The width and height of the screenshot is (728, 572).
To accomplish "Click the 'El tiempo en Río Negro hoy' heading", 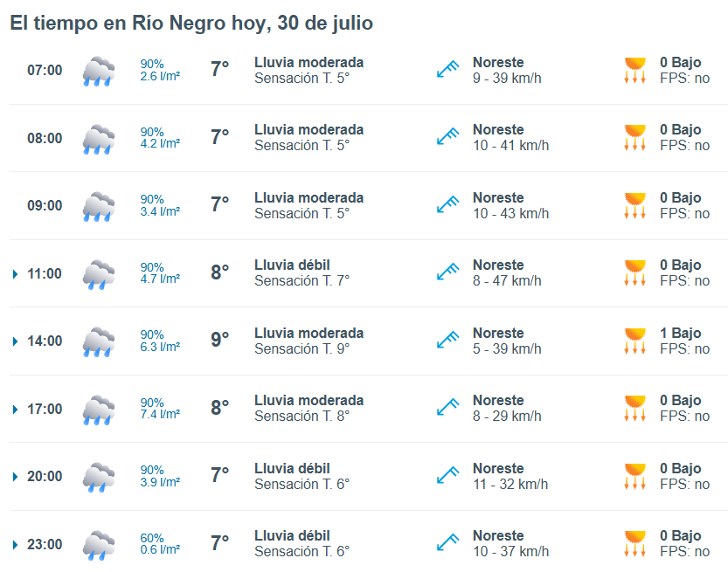I will 138,24.
